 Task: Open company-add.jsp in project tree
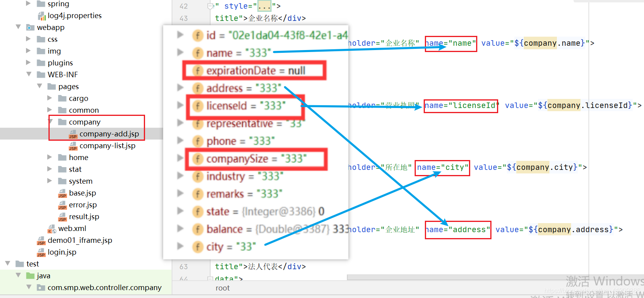click(x=109, y=134)
